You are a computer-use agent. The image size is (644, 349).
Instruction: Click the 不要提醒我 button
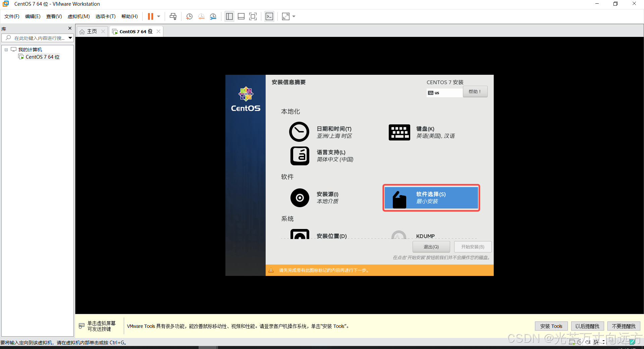(624, 326)
